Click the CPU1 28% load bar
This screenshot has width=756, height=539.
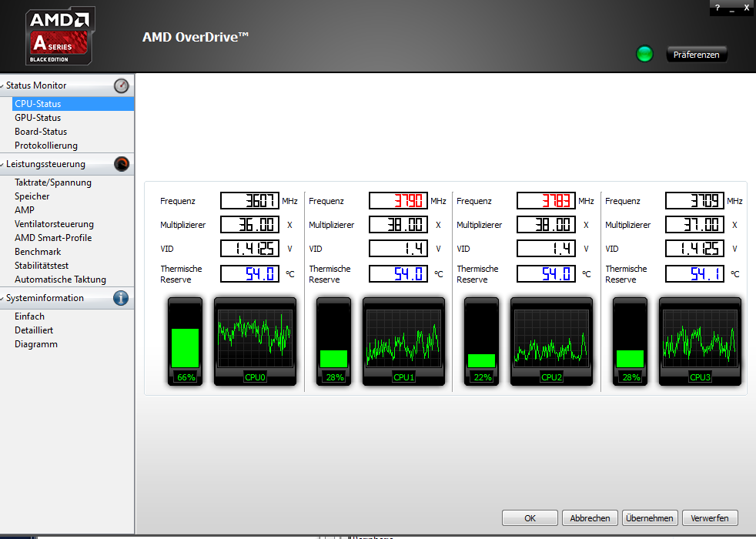coord(333,341)
